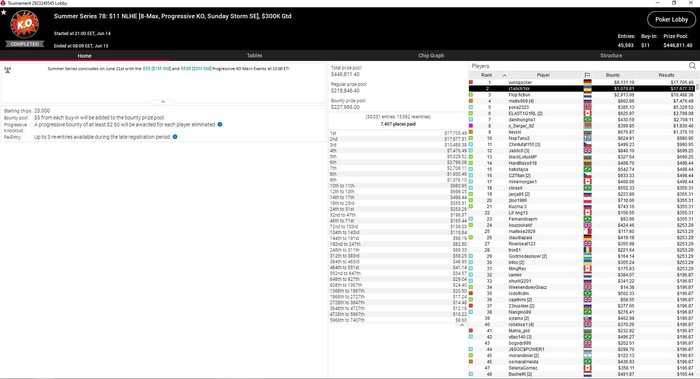Click Argentine flag beside morandiniel
Screen dimensions: 700x379
coord(588,355)
